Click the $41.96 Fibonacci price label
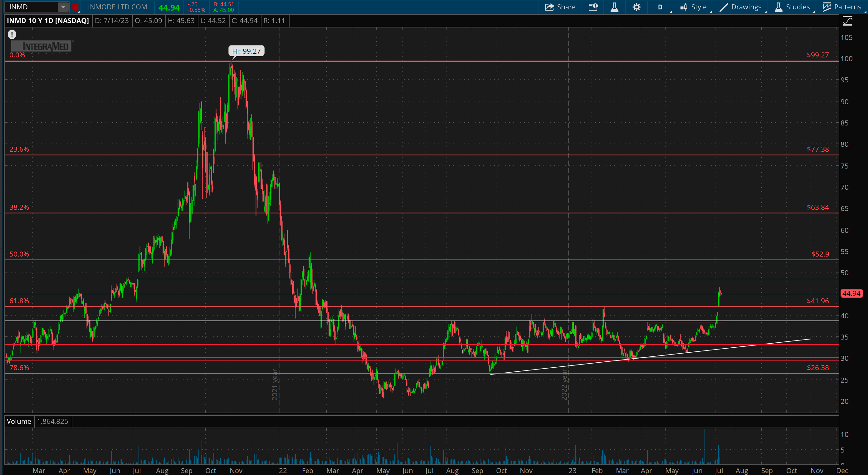The width and height of the screenshot is (868, 475). coord(818,301)
